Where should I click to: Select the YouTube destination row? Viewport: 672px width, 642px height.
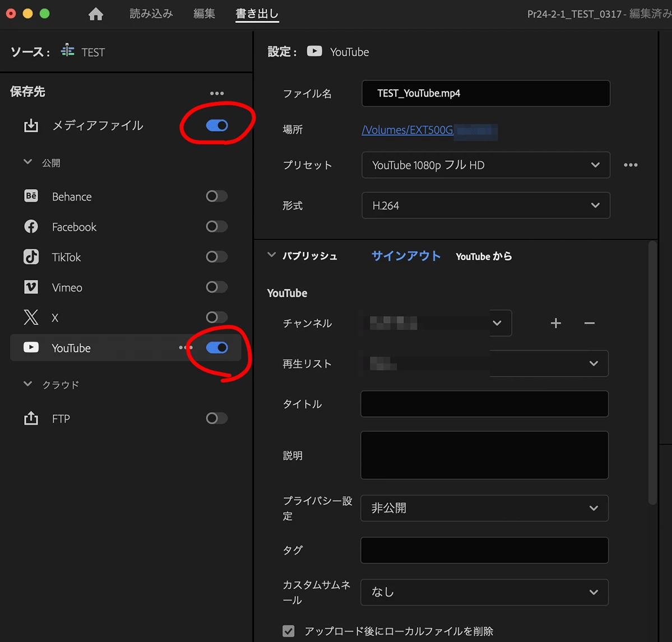(x=126, y=348)
